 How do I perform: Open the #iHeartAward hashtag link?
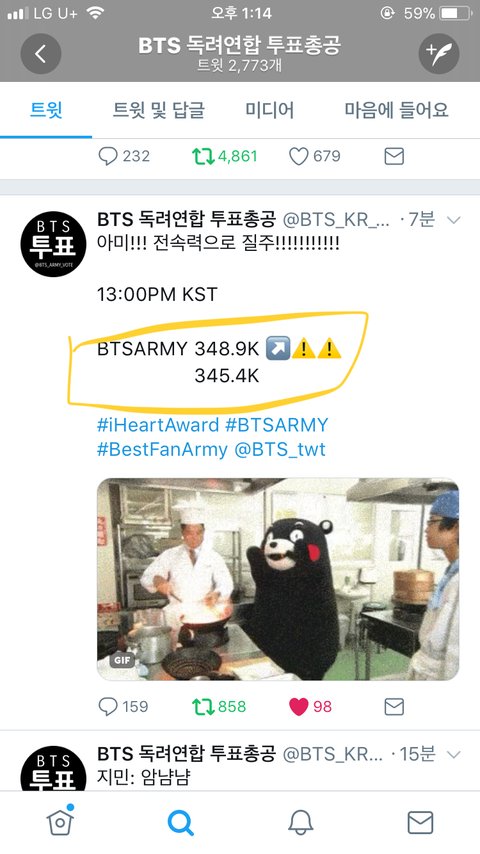(x=158, y=425)
